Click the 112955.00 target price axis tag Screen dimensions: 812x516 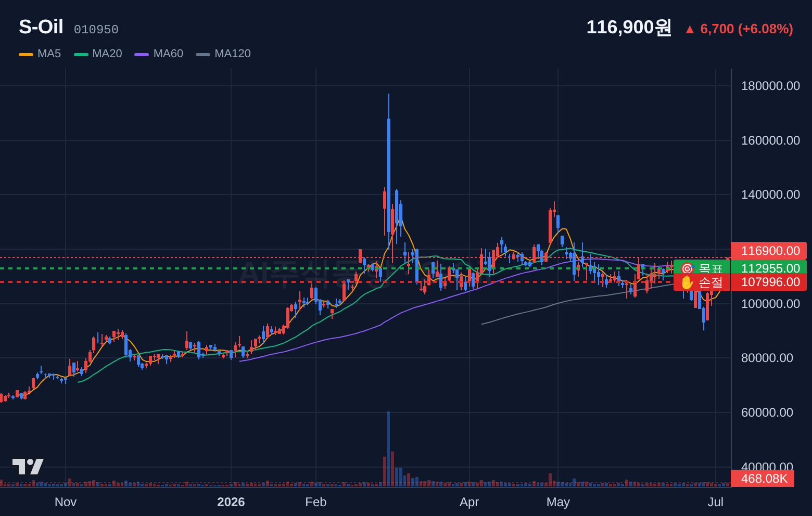[x=769, y=268]
